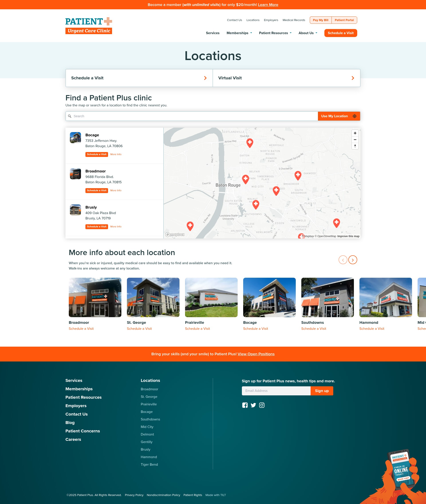Zoom in on the map
The width and height of the screenshot is (426, 504).
tap(355, 133)
